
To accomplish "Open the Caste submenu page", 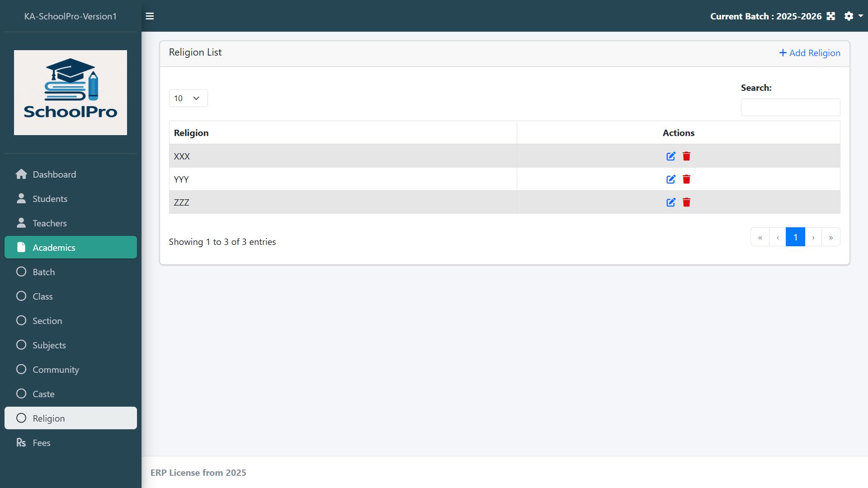I will coord(43,394).
